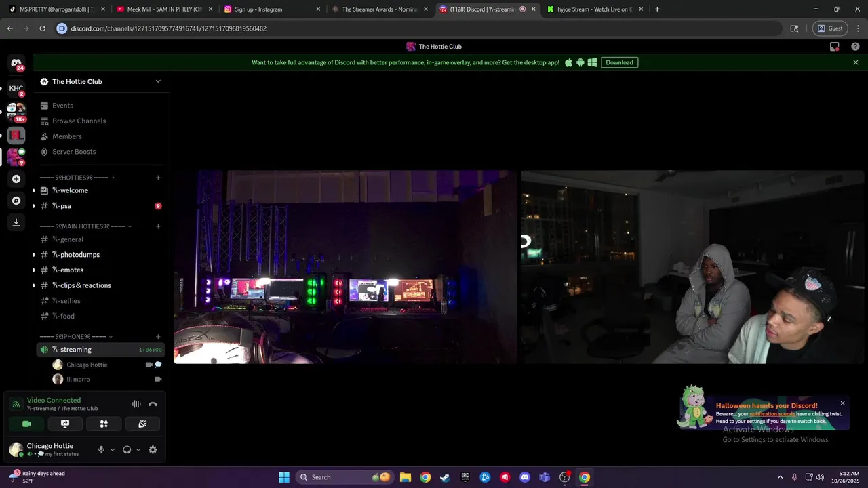The image size is (868, 488).
Task: Open headphone output options arrow
Action: 138,449
